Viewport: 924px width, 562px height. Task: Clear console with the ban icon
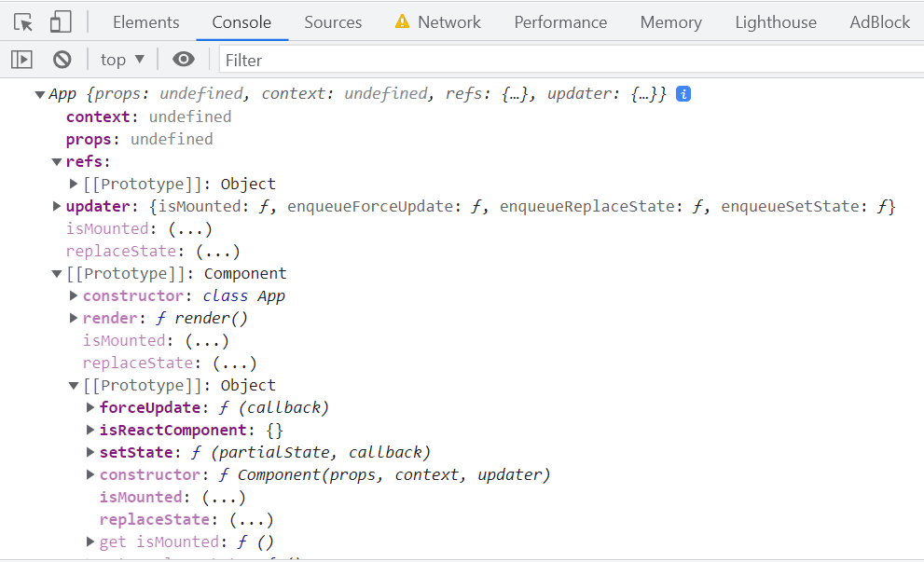coord(62,60)
